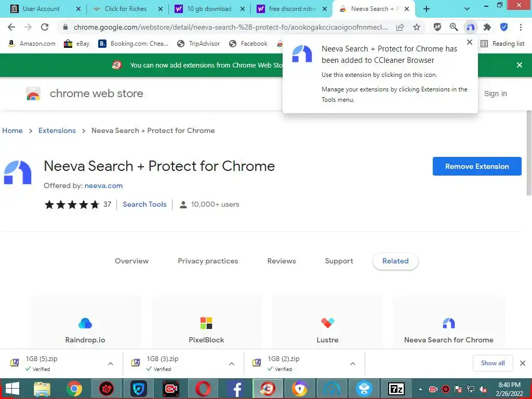
Task: Open the Lustre related extension card
Action: (327, 322)
